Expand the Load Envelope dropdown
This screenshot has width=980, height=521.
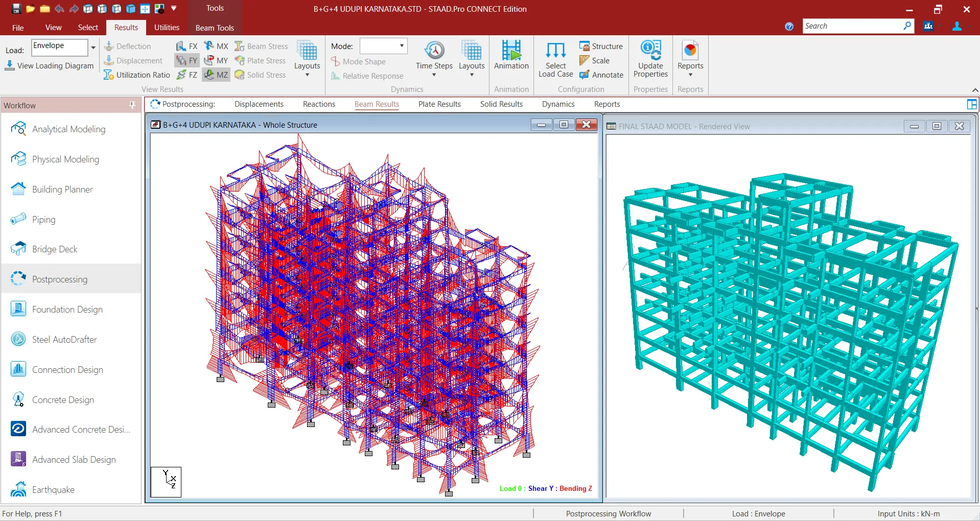(x=92, y=48)
